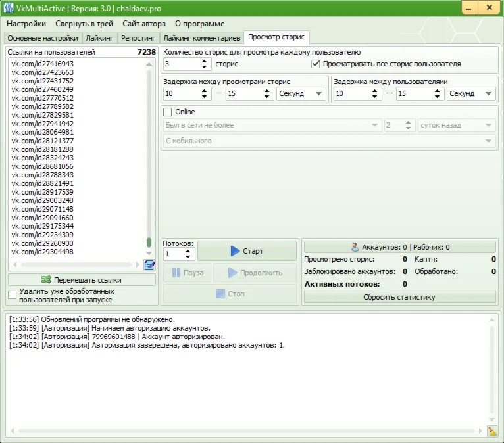The image size is (504, 443).
Task: Click the edit links notepad icon
Action: tap(149, 265)
